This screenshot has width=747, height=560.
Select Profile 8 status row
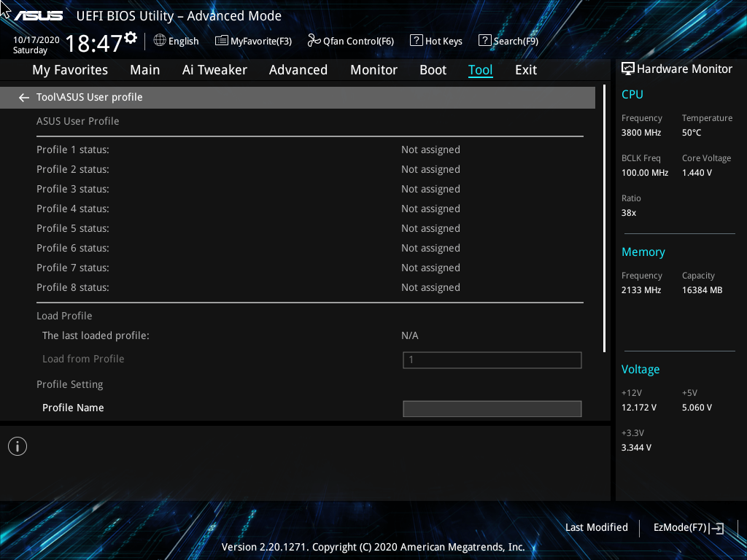[x=309, y=287]
